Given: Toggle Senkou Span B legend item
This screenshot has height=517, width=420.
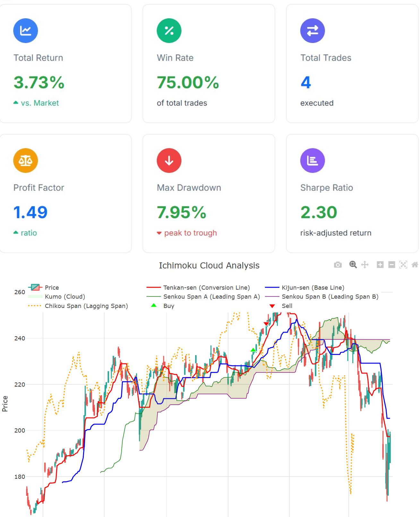Looking at the screenshot, I should coord(330,297).
